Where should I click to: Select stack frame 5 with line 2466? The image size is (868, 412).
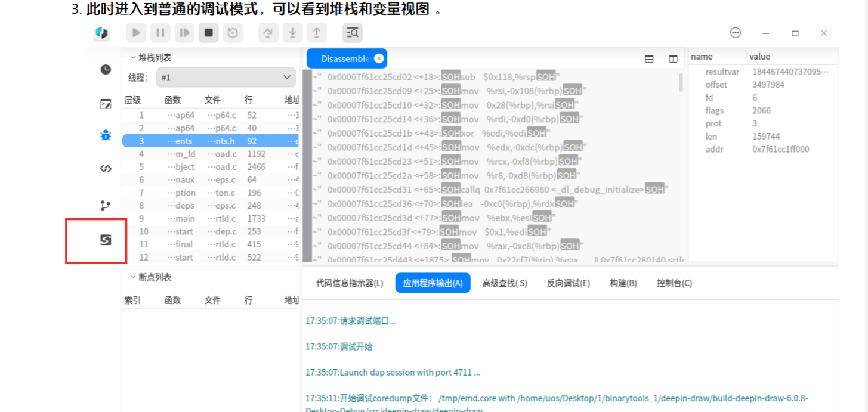[x=211, y=167]
